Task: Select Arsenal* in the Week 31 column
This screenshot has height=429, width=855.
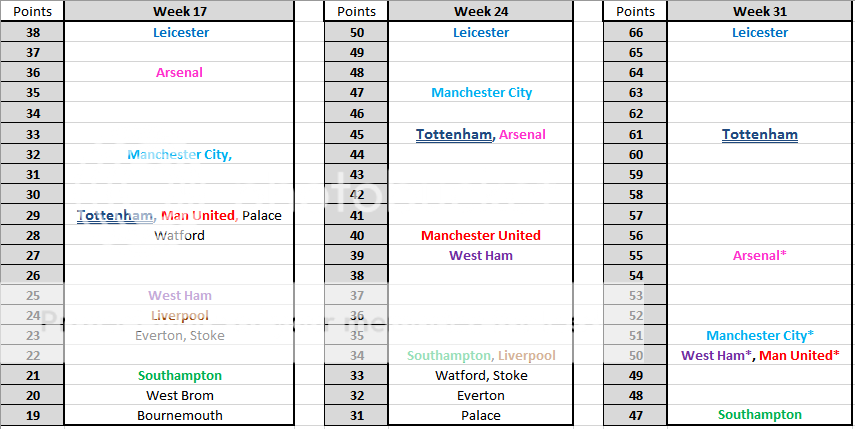Action: [x=760, y=255]
